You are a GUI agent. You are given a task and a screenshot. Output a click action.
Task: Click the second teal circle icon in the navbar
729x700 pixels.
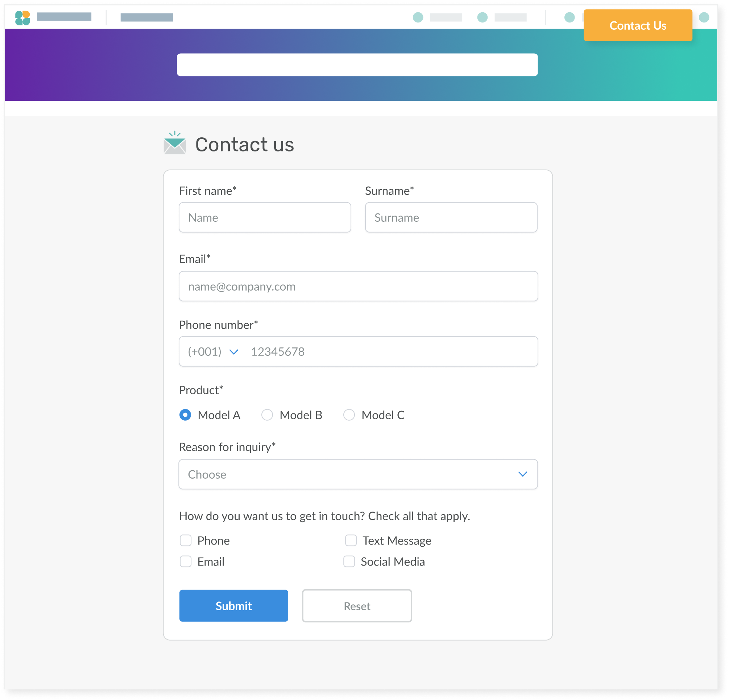482,17
